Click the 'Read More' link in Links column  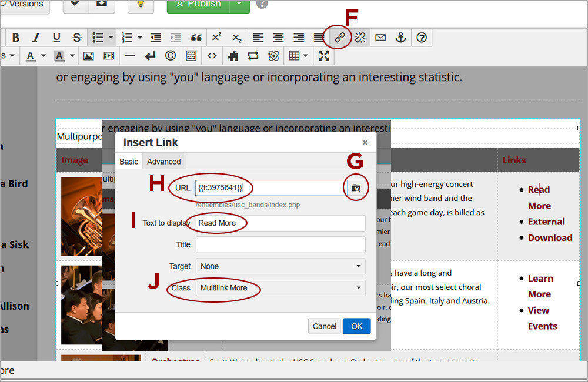539,197
